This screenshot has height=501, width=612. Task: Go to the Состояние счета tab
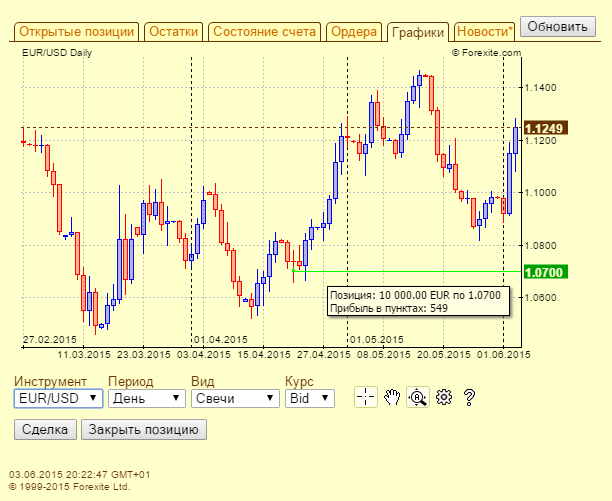[265, 32]
